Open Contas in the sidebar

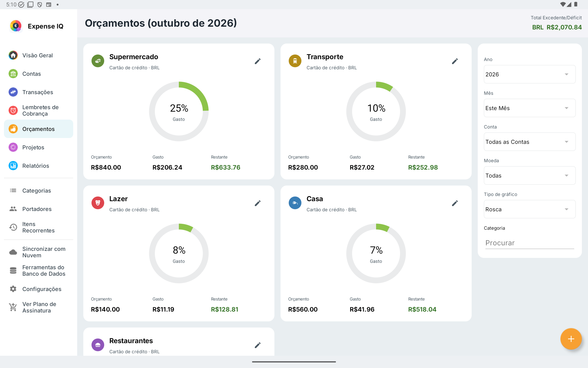click(x=39, y=74)
